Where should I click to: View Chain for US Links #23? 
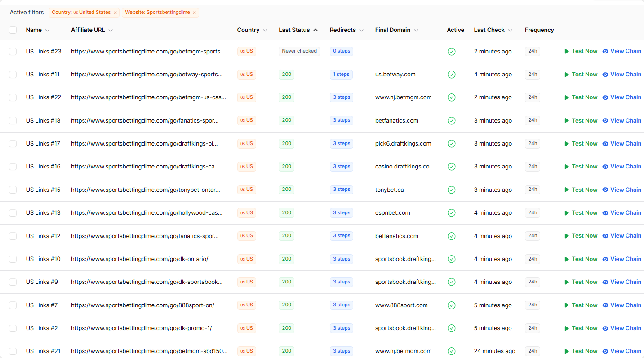click(622, 51)
